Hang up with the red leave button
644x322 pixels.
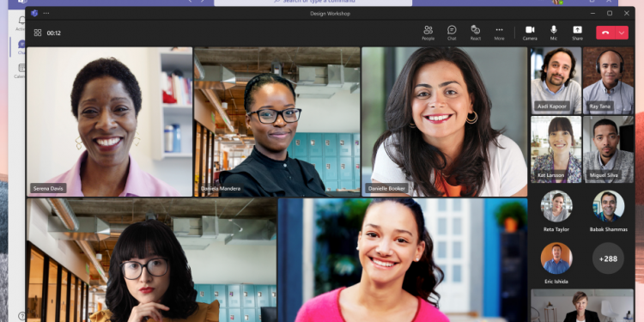[x=606, y=33]
